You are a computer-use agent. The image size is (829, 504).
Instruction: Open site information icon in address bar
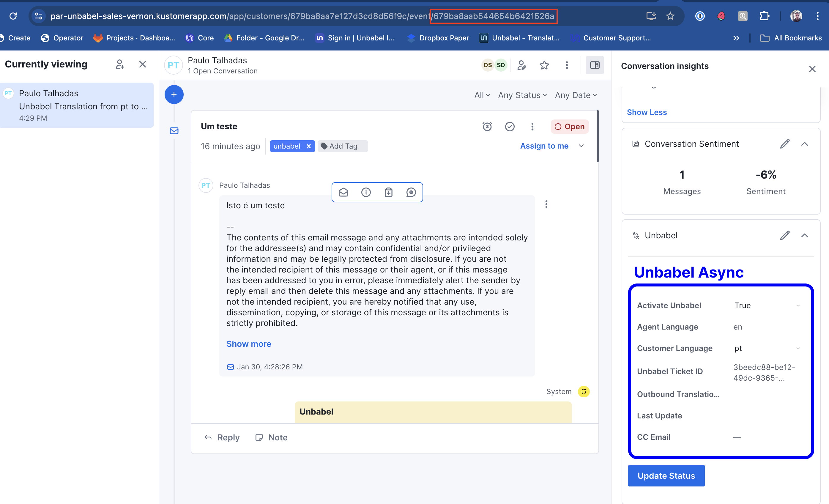pos(39,16)
